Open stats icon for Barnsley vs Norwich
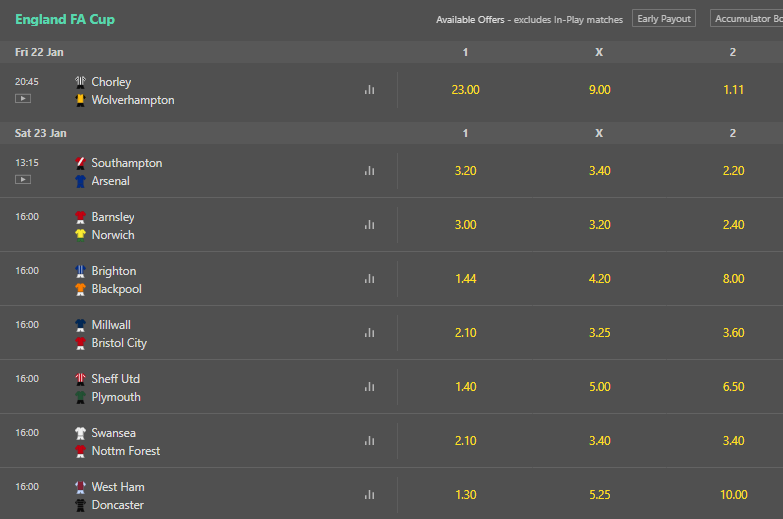783x519 pixels. pyautogui.click(x=369, y=225)
